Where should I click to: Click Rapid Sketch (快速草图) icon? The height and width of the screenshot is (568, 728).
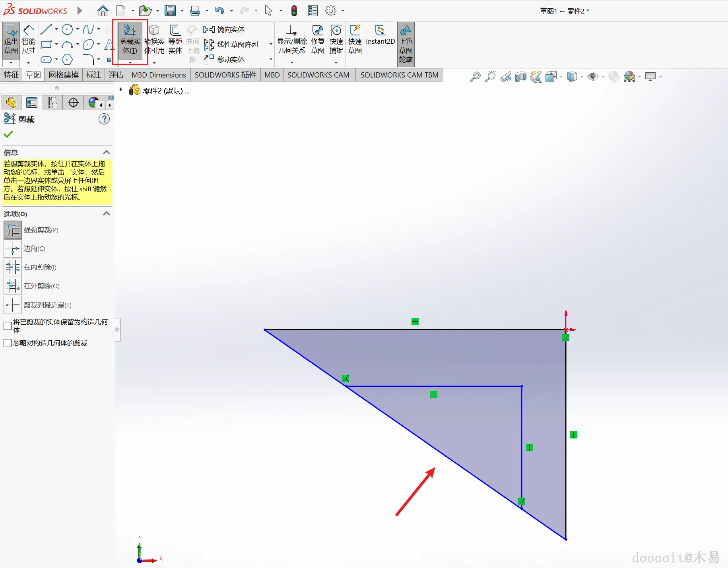[355, 39]
